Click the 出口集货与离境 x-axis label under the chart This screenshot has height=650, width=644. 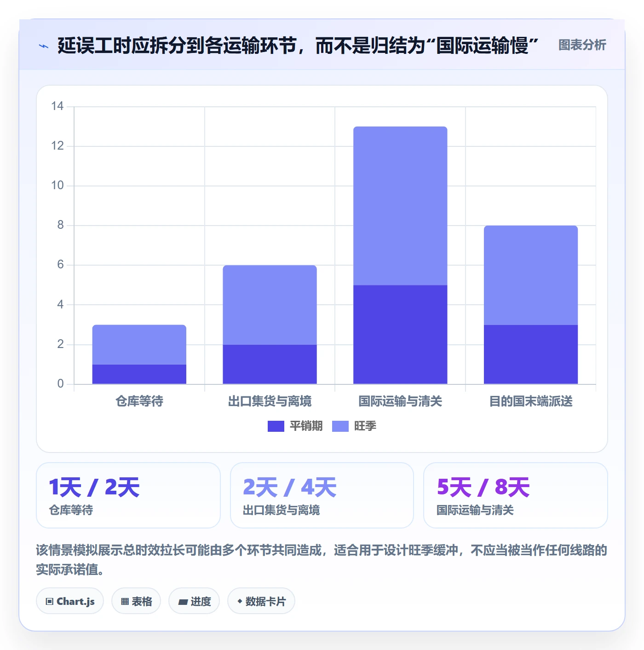270,401
